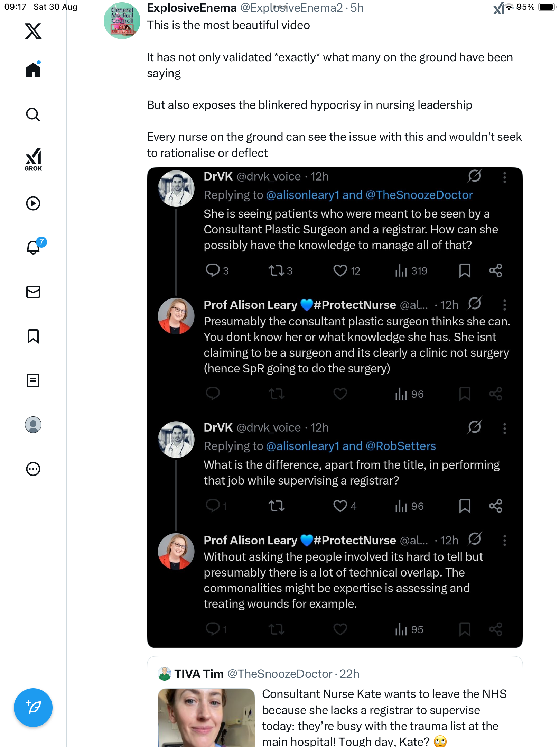Image resolution: width=560 pixels, height=747 pixels.
Task: Open the Search icon in sidebar
Action: 33,114
